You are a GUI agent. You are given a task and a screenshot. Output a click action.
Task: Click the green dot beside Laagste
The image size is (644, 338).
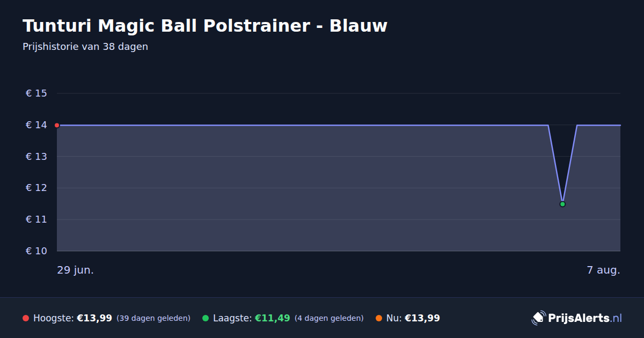coord(206,318)
